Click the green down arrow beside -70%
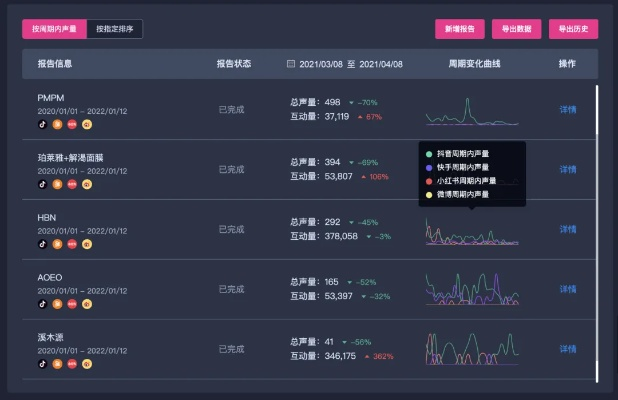Screen dimensions: 618x400 [351, 103]
